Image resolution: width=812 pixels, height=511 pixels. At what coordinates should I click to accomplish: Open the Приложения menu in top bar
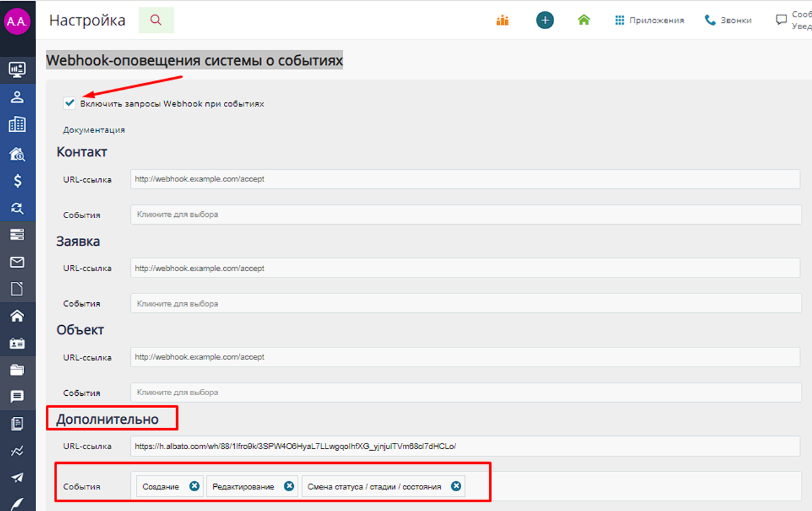[x=650, y=20]
